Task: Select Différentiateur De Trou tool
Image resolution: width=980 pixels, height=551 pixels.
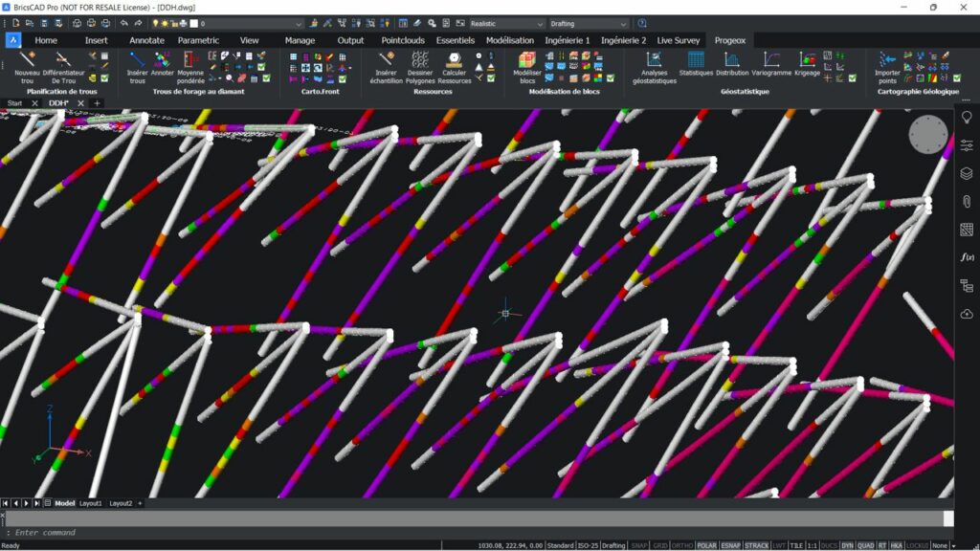Action: 63,68
